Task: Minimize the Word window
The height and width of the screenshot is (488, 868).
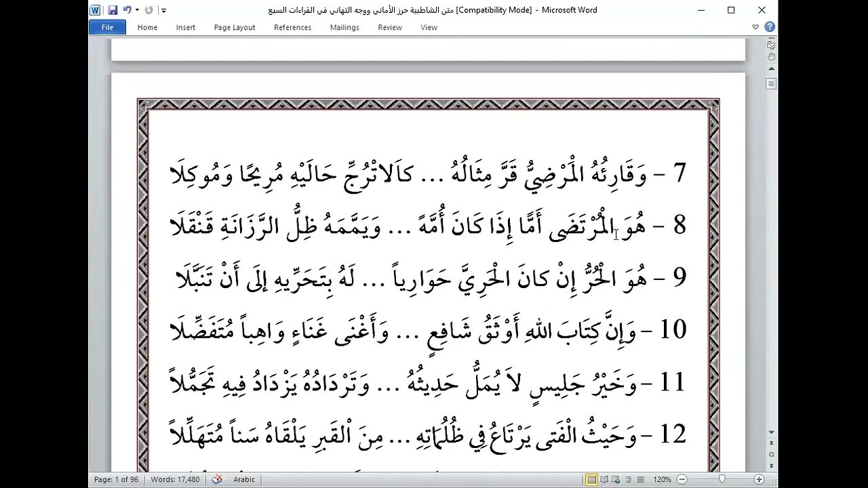Action: (x=701, y=10)
